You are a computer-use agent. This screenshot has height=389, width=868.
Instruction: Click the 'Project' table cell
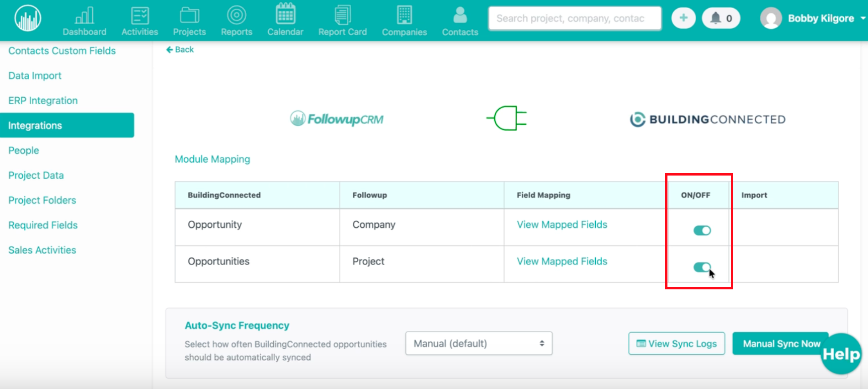[x=422, y=264]
